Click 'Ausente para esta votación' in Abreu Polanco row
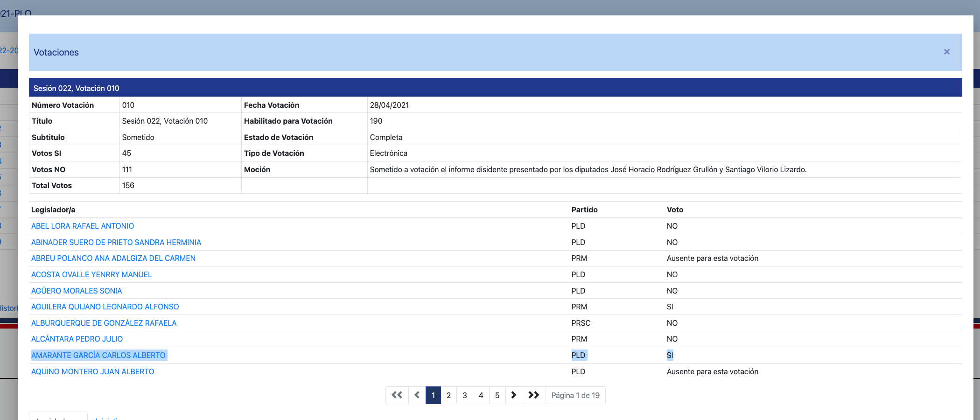This screenshot has height=420, width=980. [712, 258]
